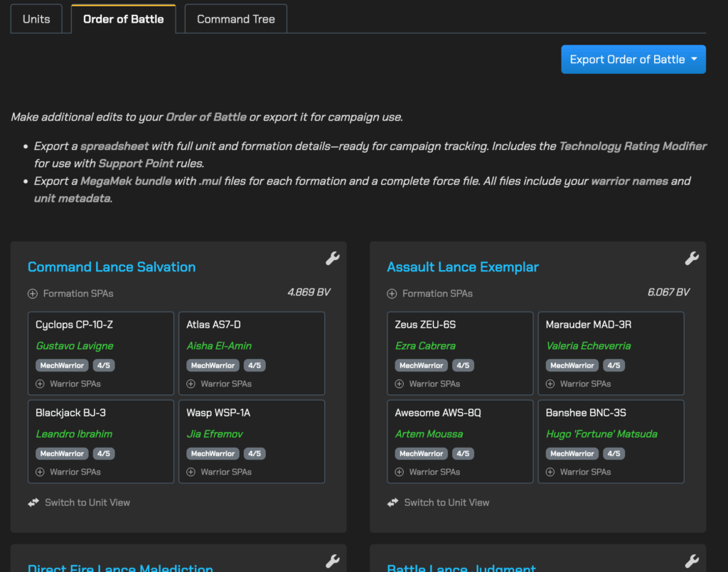Click warrior name Gustavo Lavigne
Screen dimensions: 728x572
75,346
